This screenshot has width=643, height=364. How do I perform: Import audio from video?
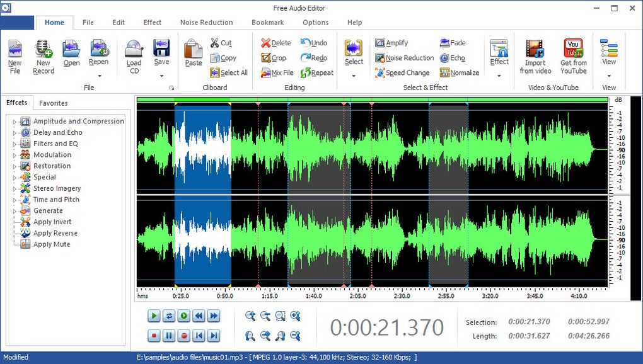tap(535, 55)
